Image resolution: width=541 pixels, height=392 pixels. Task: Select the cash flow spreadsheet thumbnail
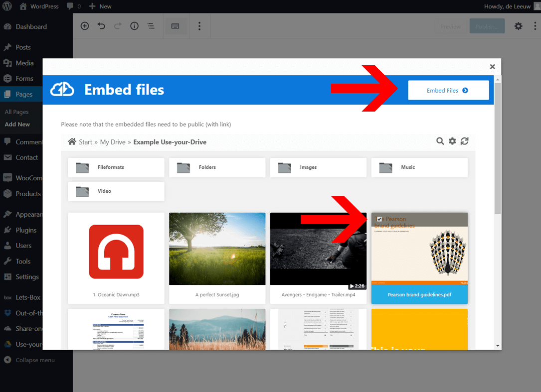point(116,329)
